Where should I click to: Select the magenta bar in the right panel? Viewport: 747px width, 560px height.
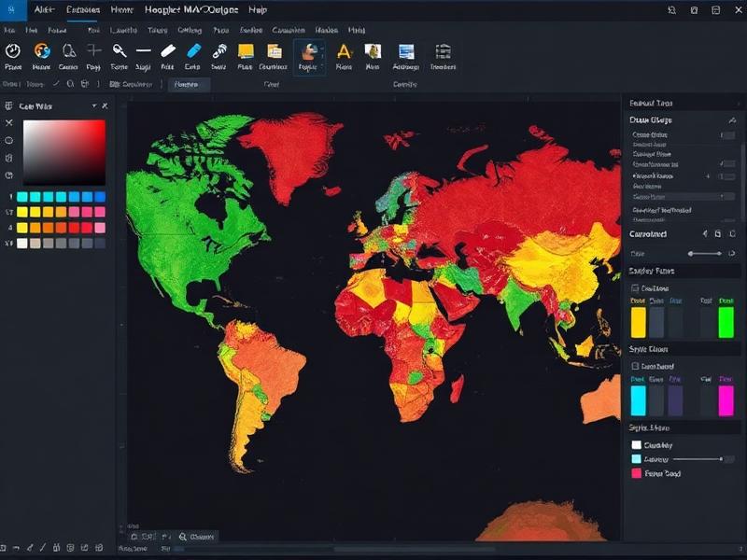point(726,401)
